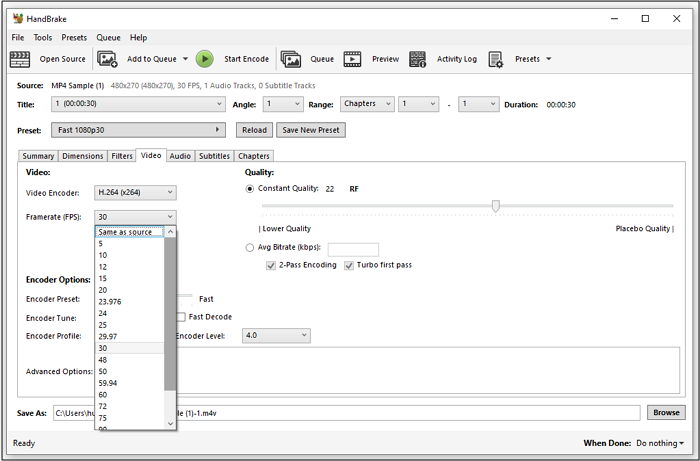Click the Open Source film icon
The height and width of the screenshot is (461, 700).
click(20, 59)
